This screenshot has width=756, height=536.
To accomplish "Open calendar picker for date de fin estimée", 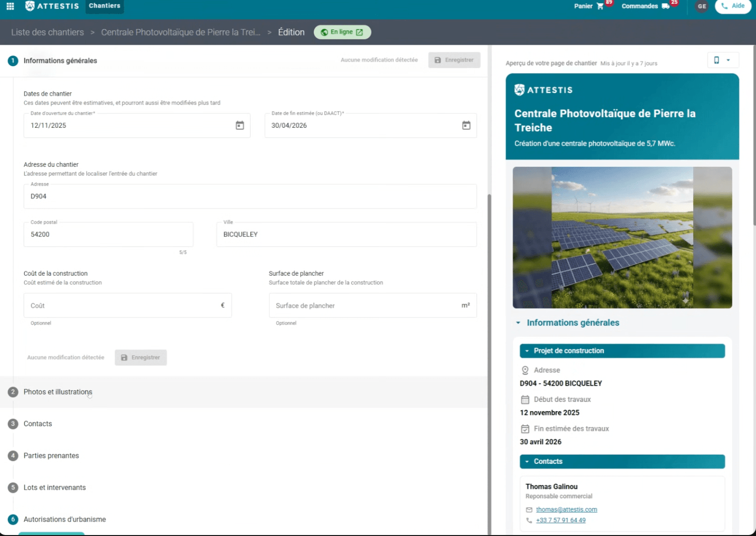I will coord(466,125).
